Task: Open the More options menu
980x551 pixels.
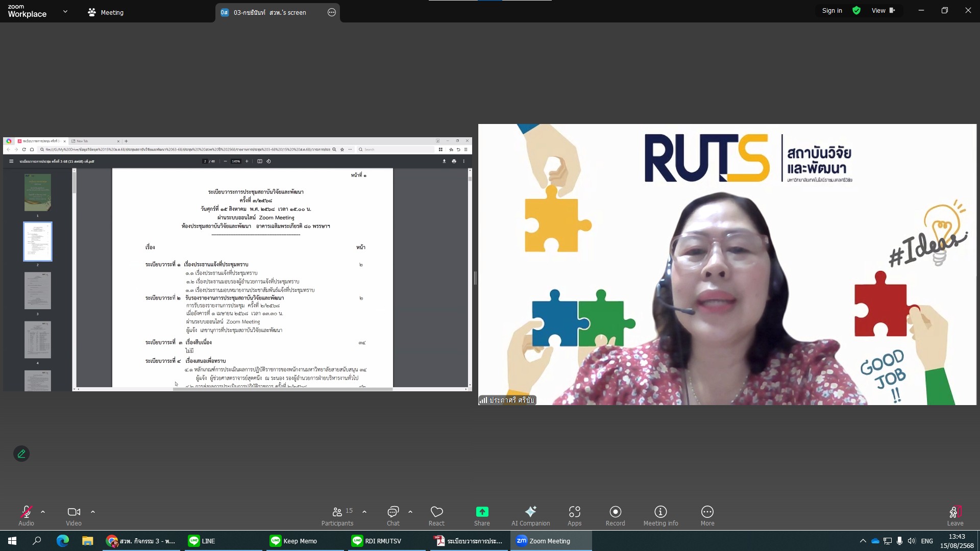Action: 707,515
